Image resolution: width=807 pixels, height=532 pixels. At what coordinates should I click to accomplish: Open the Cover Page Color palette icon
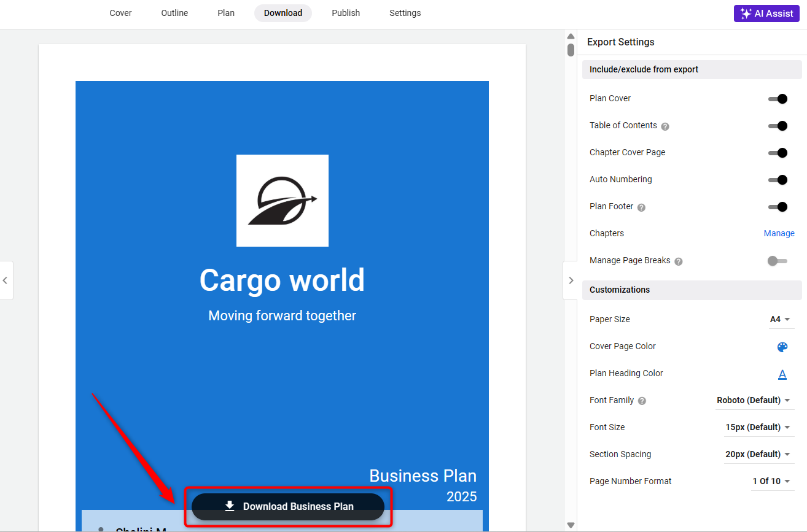click(x=782, y=347)
